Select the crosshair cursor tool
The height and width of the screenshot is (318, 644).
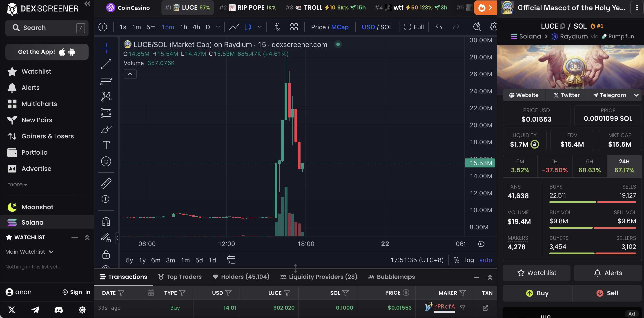pyautogui.click(x=106, y=48)
